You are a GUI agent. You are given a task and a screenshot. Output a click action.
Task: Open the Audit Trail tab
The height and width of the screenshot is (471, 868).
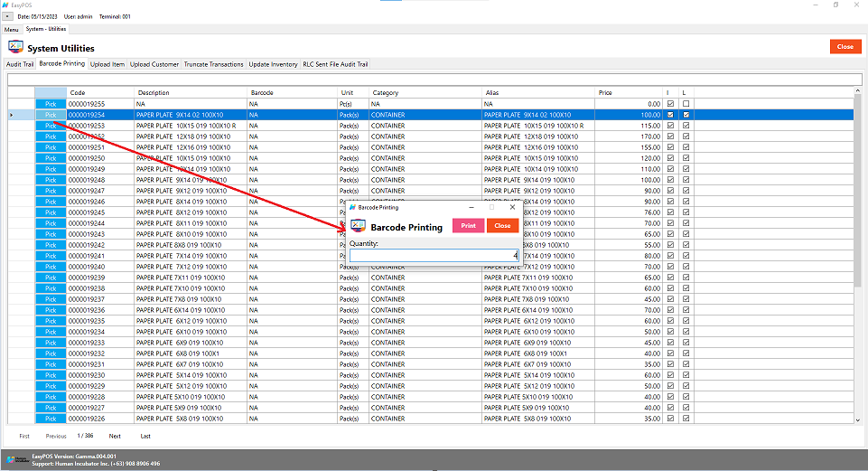click(20, 64)
